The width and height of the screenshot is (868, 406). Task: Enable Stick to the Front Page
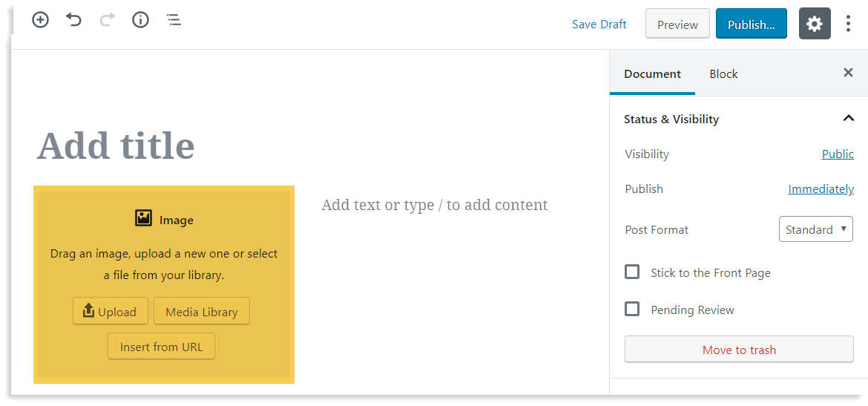[632, 272]
